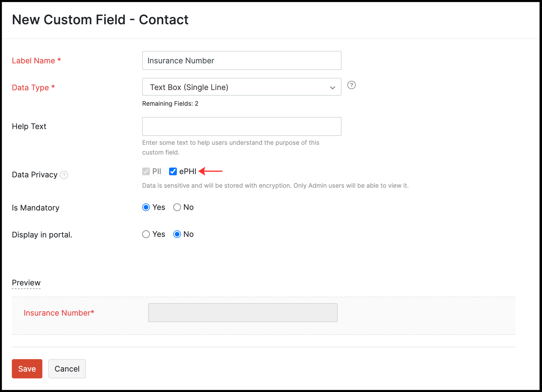This screenshot has width=542, height=392.
Task: Click the greyed-out PII checkbox
Action: tap(146, 171)
